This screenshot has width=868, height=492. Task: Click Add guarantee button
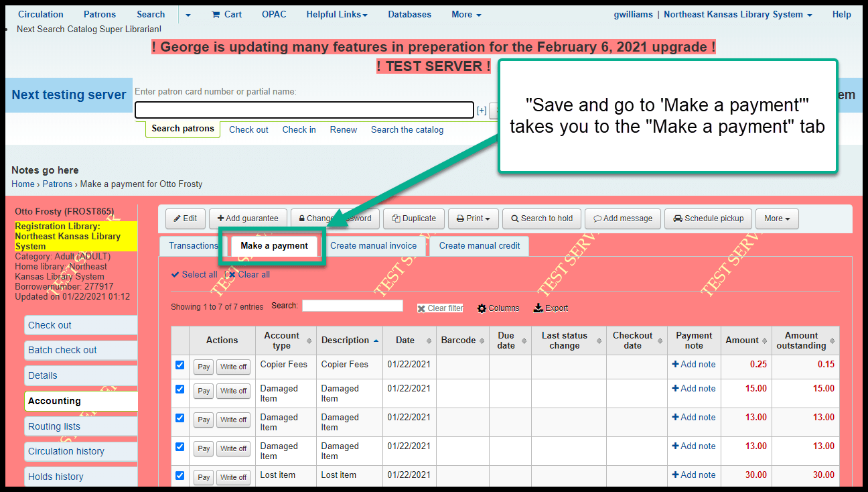[248, 219]
